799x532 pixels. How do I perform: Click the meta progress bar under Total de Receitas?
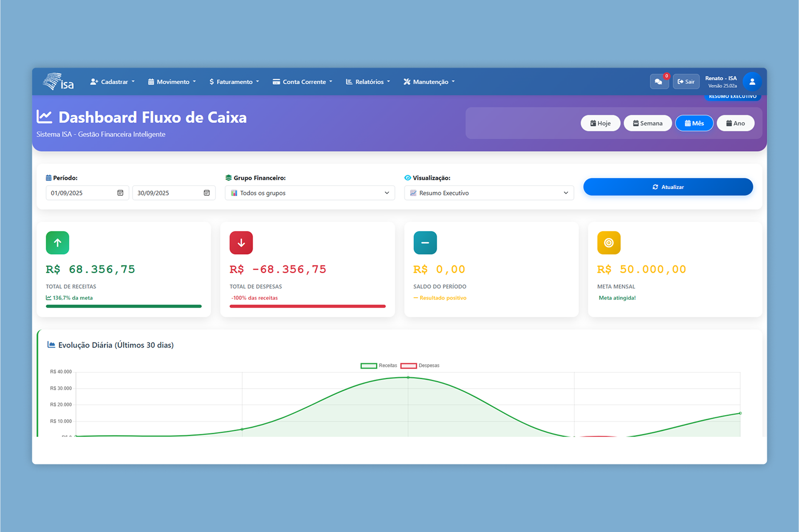point(123,306)
